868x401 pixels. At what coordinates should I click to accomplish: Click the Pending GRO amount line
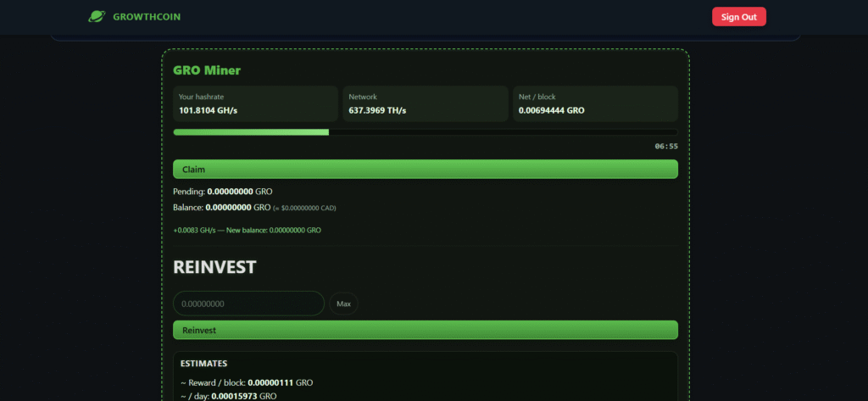pos(222,192)
